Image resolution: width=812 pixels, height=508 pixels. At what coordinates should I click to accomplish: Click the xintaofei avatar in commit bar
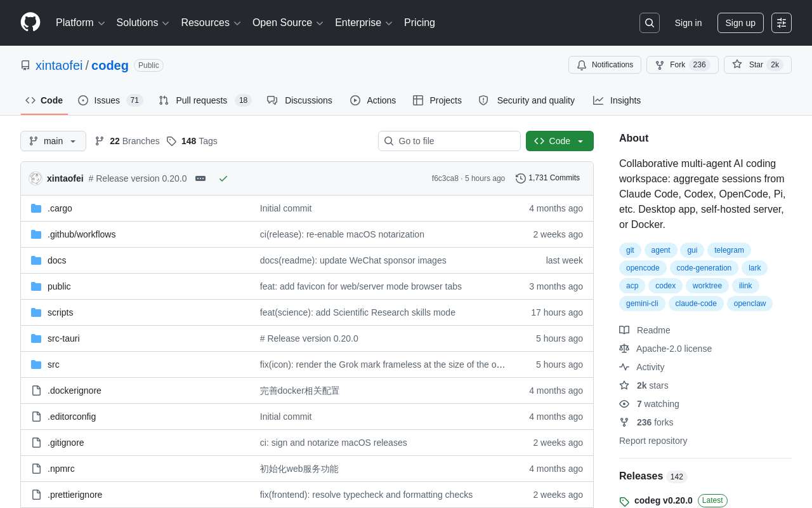36,178
